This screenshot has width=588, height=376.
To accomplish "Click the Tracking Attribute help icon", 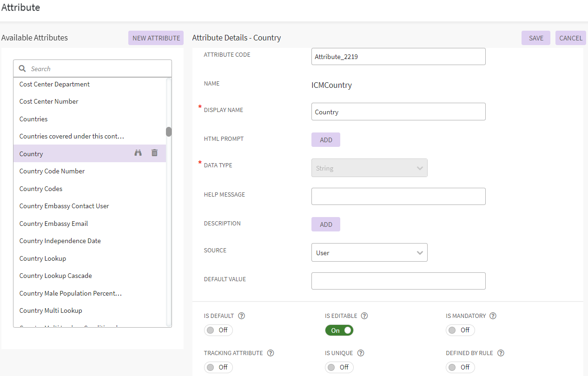I will tap(271, 353).
